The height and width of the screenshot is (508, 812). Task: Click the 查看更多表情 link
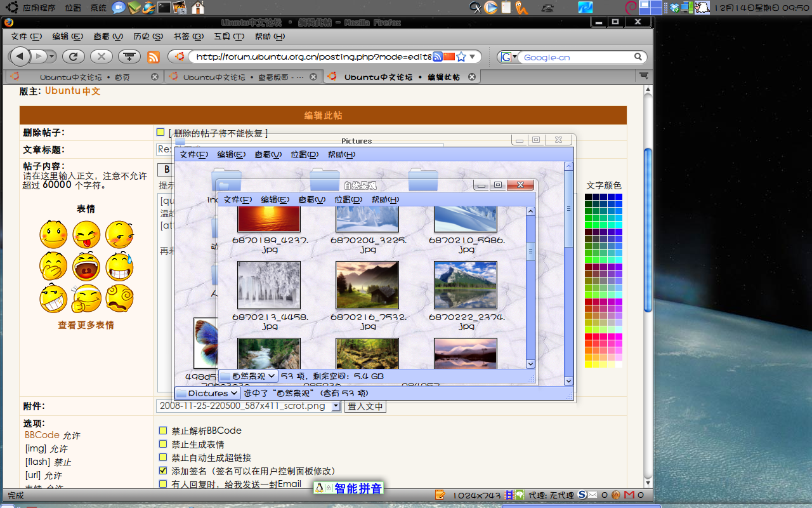86,324
